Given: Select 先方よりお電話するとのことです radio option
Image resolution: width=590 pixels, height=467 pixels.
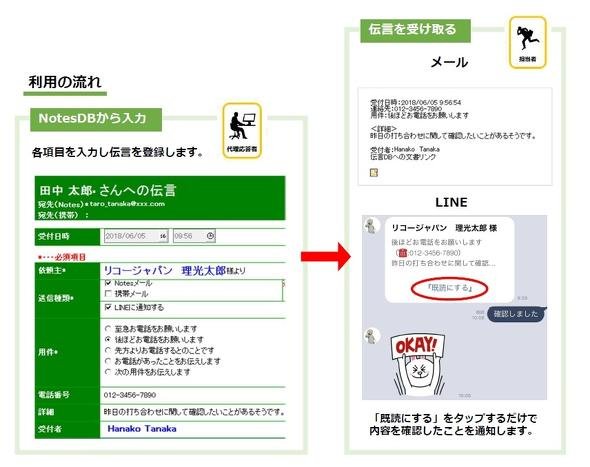Looking at the screenshot, I should point(108,350).
